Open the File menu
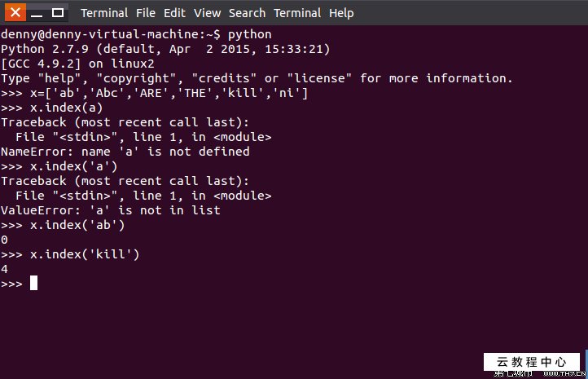The height and width of the screenshot is (379, 588). pyautogui.click(x=146, y=12)
